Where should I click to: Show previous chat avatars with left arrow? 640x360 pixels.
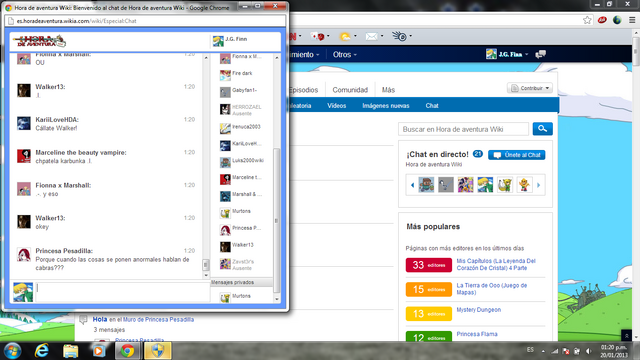(412, 185)
